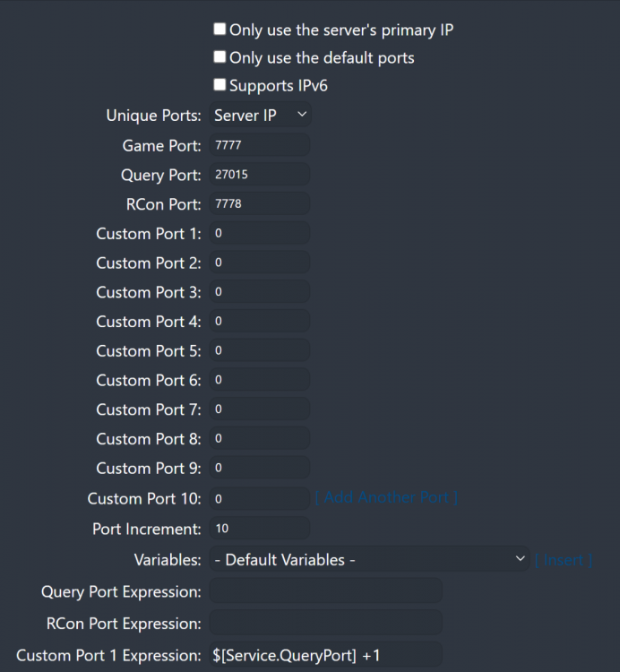The height and width of the screenshot is (672, 620).
Task: Click the Insert variable link
Action: pos(564,560)
